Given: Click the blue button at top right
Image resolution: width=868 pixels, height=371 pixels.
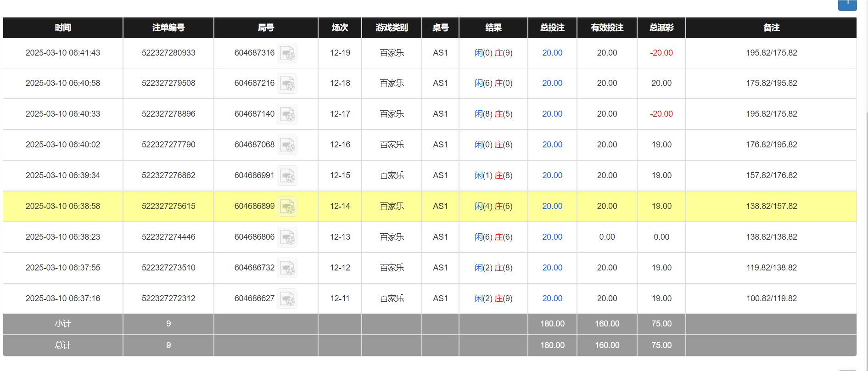Looking at the screenshot, I should (847, 4).
